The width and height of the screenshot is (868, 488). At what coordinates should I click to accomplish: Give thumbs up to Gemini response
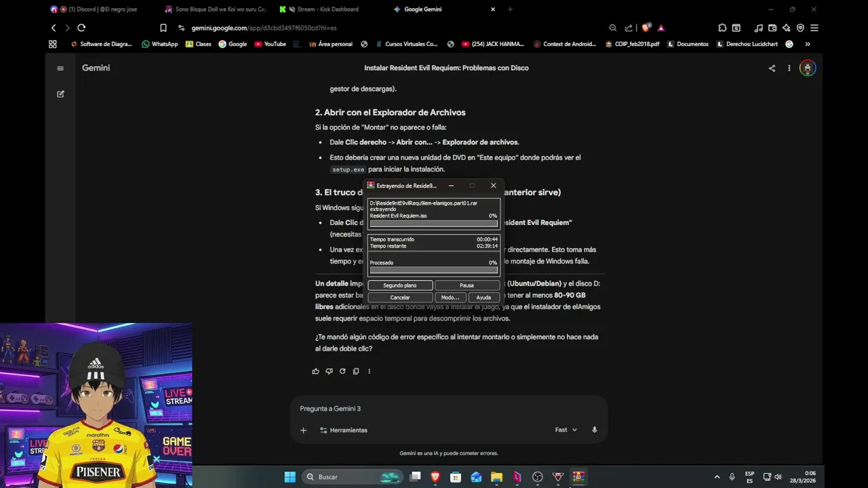[x=315, y=371]
